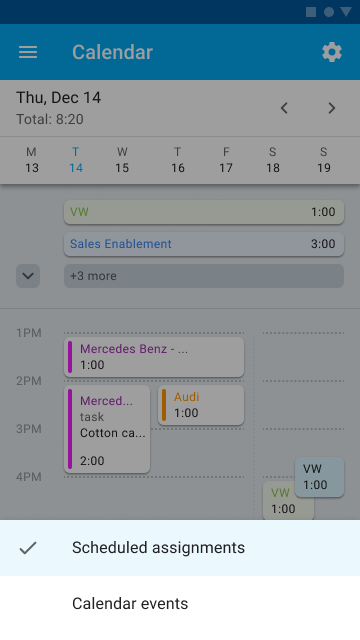The width and height of the screenshot is (360, 640).
Task: Select Friday 17 in week strip
Action: coord(226,160)
